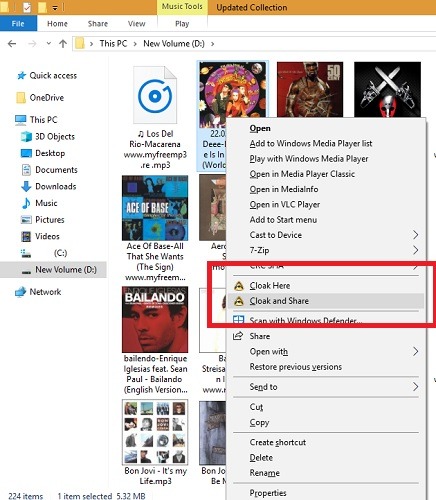Select New Volume (D:) in sidebar
Viewport: 436px width, 500px height.
pyautogui.click(x=53, y=270)
